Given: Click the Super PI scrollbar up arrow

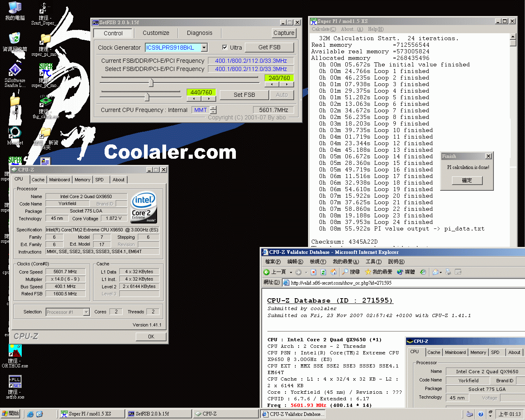Looking at the screenshot, I should 513,37.
